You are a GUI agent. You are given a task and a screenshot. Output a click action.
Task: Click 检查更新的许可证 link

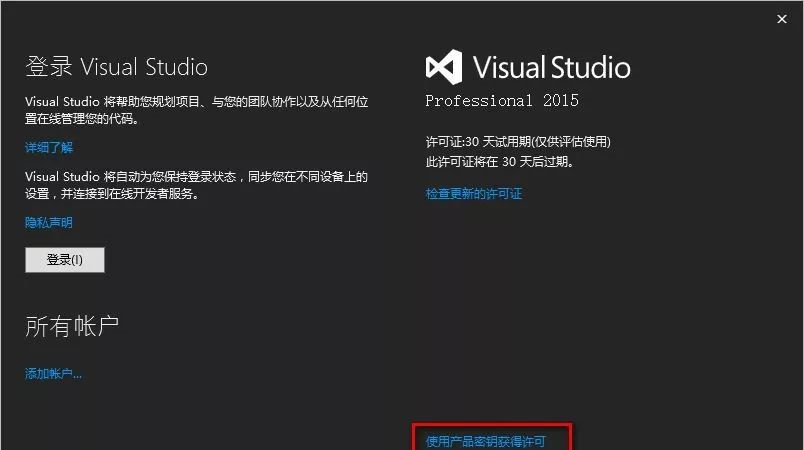coord(474,194)
